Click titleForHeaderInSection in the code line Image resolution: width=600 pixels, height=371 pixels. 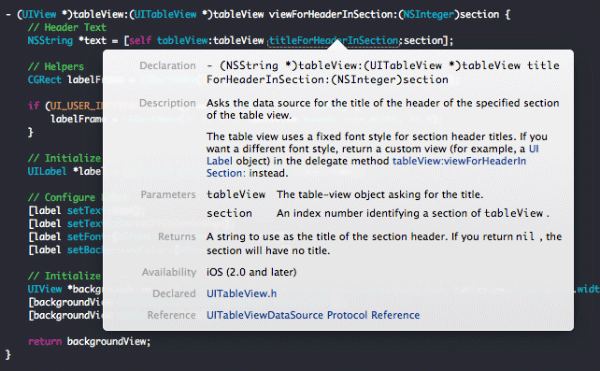pyautogui.click(x=334, y=40)
